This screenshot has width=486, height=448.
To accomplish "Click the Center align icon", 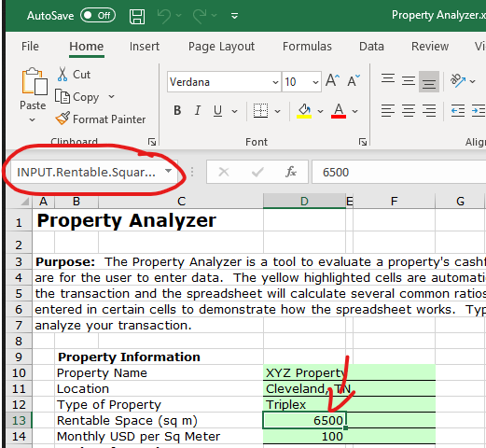I will (x=409, y=110).
